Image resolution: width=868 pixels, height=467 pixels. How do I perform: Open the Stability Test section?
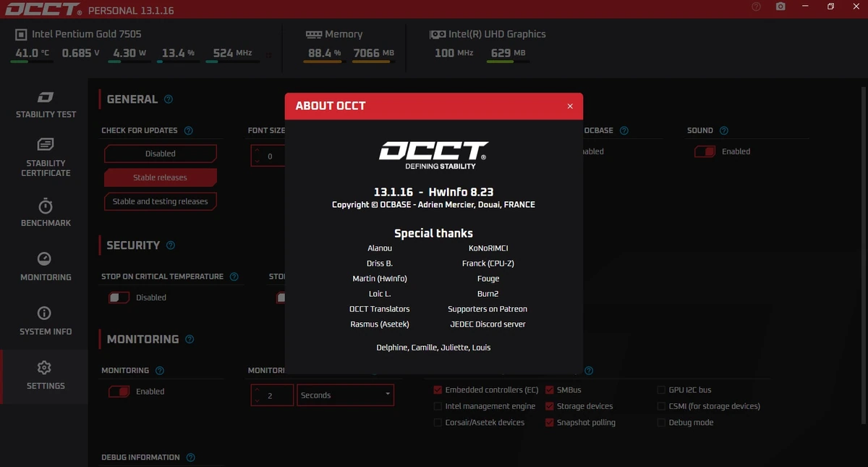coord(46,105)
